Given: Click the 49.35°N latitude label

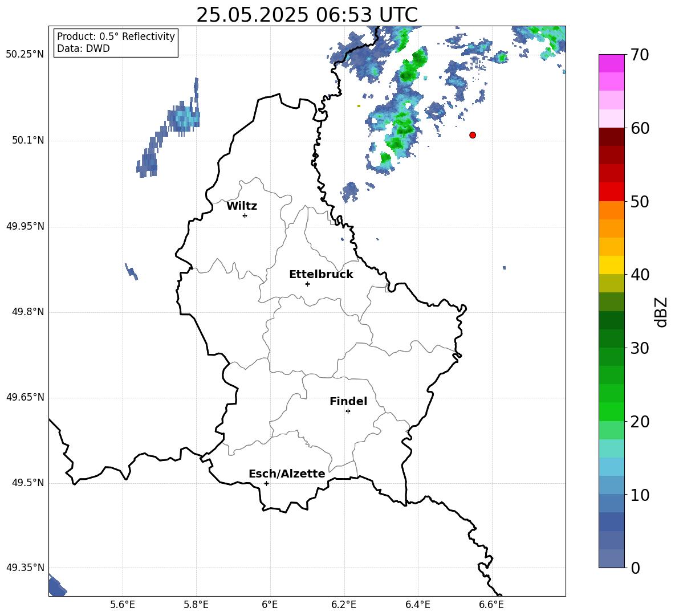Looking at the screenshot, I should pyautogui.click(x=25, y=568).
